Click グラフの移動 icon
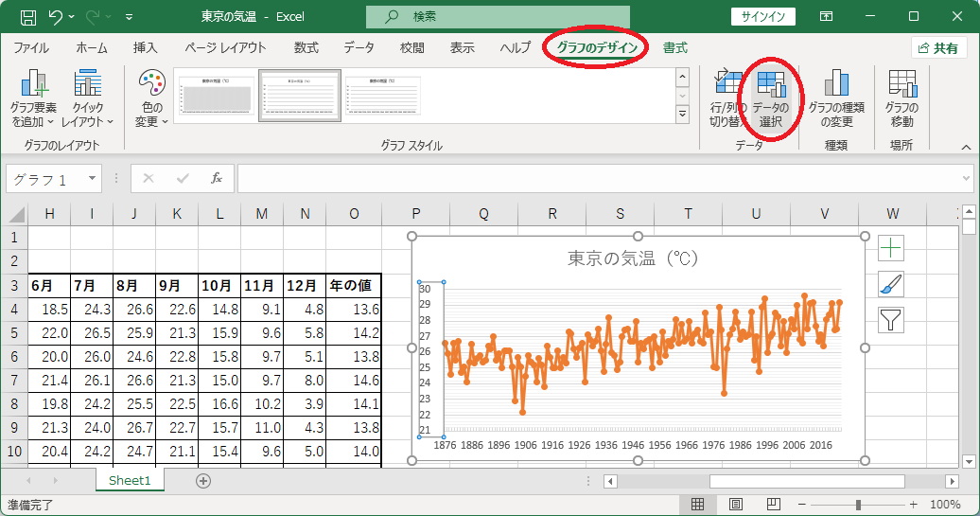The width and height of the screenshot is (980, 516). (901, 98)
